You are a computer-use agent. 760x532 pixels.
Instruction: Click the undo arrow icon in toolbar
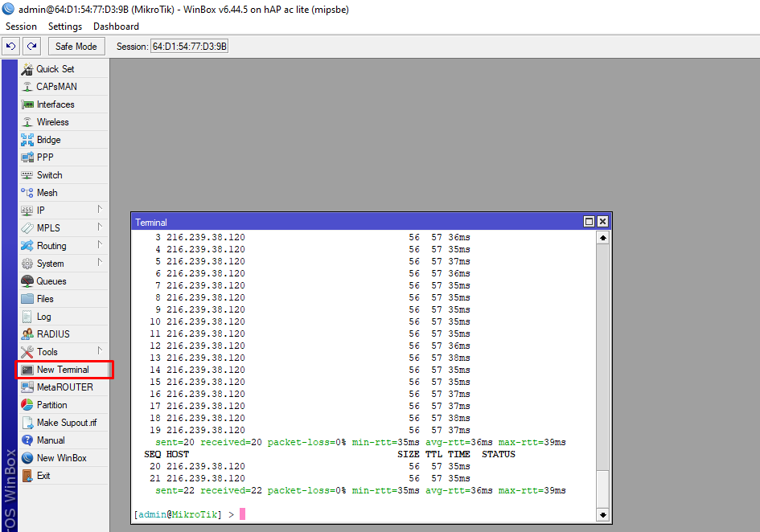[x=11, y=47]
